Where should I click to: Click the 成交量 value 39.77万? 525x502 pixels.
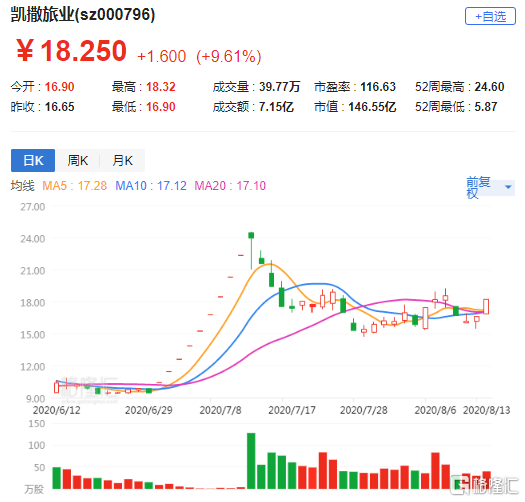(x=279, y=87)
